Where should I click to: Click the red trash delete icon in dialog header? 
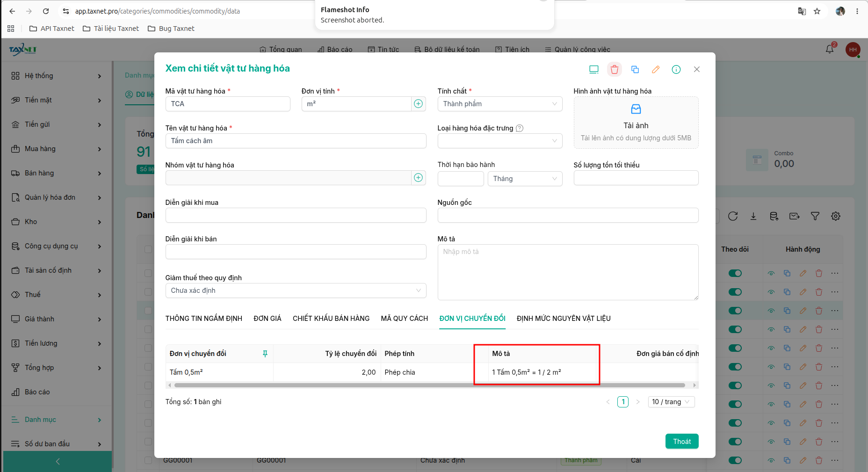[x=614, y=69]
